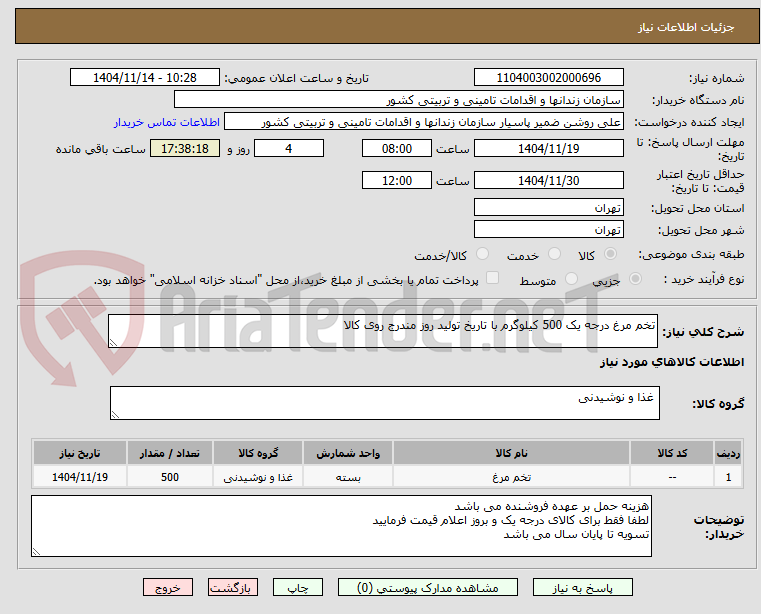Click the 'چاپ' print button

(x=298, y=587)
